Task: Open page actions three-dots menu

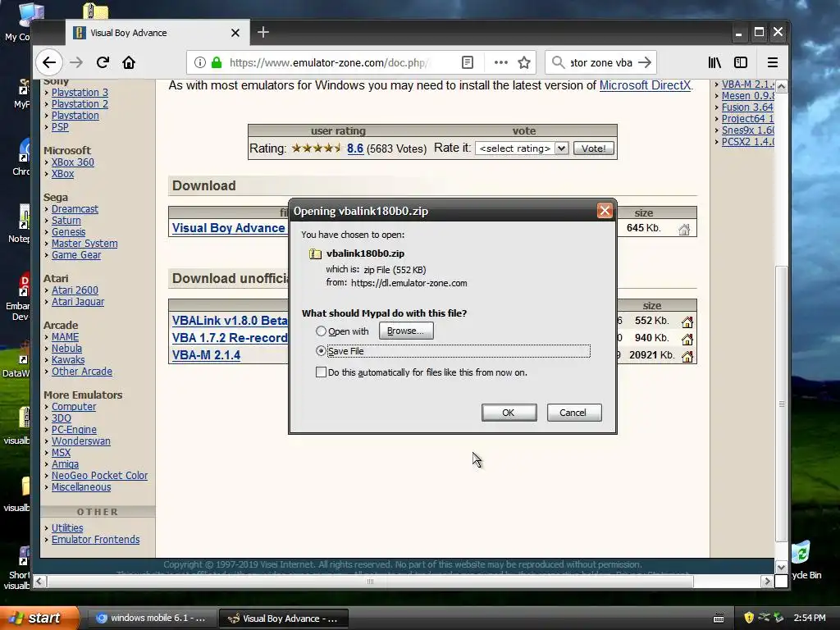Action: 501,62
